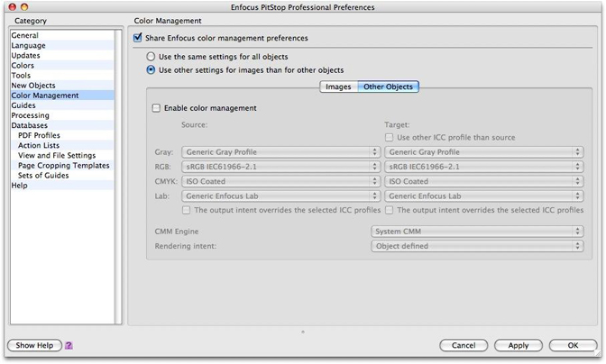
Task: Open Source Lab profile dropdown
Action: [x=281, y=196]
